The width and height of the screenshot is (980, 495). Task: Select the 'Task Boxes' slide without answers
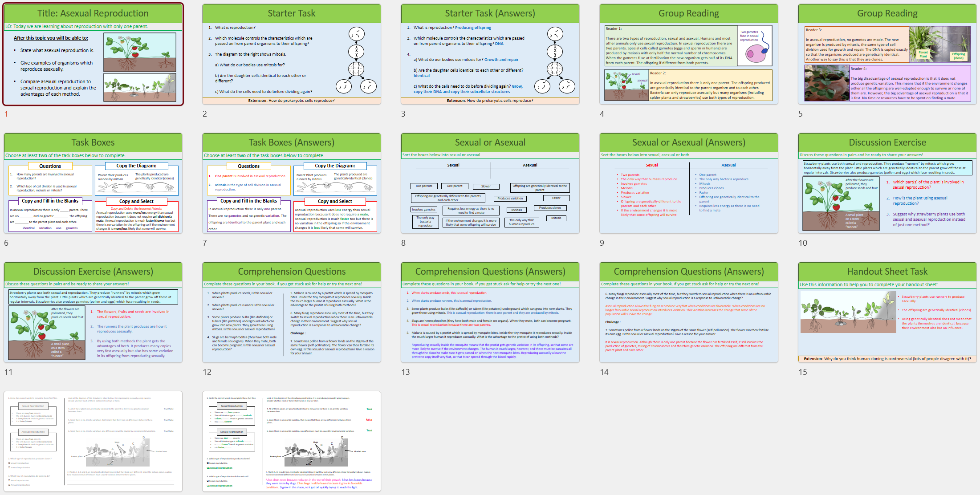[x=93, y=183]
